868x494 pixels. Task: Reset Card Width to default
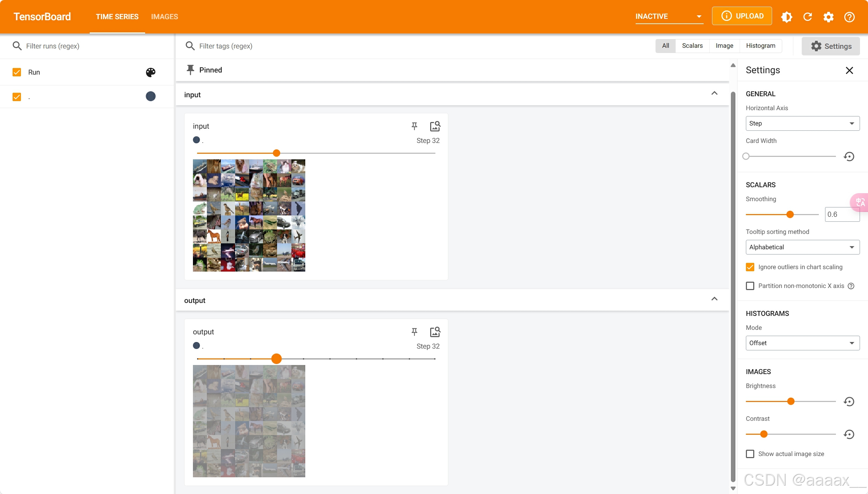pos(849,156)
